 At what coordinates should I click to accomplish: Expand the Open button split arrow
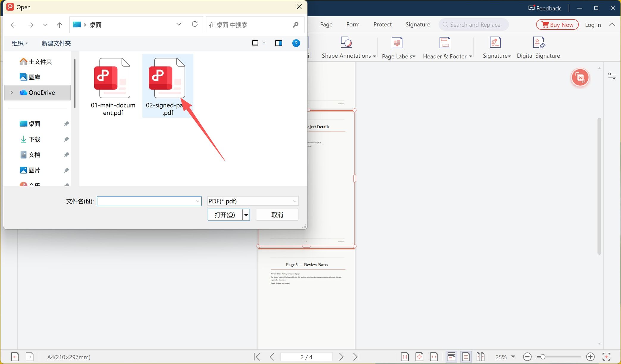[x=246, y=215]
